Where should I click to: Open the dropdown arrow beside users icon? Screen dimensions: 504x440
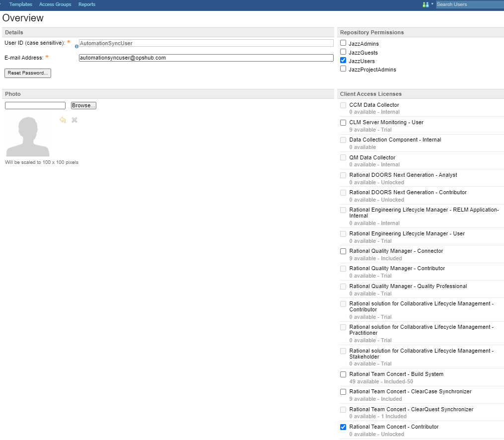432,4
